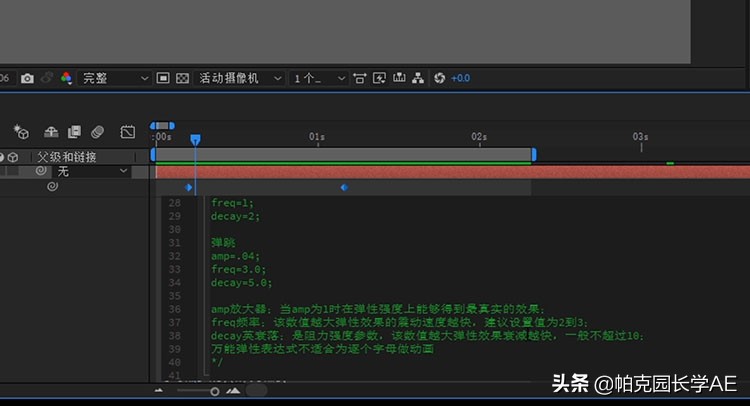Click the 3D layer cube column icon
This screenshot has width=750, height=406.
click(x=13, y=157)
